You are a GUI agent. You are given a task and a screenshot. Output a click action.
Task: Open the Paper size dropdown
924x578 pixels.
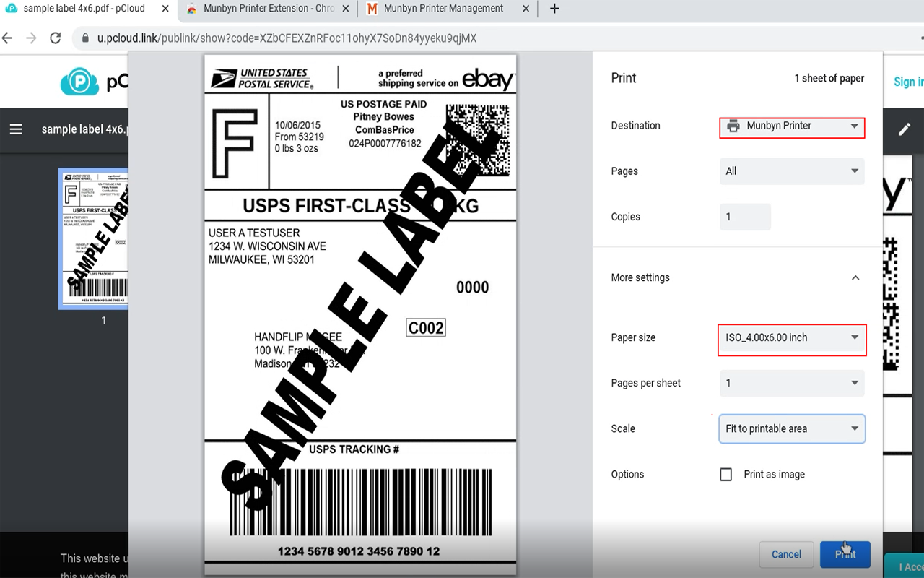click(792, 337)
